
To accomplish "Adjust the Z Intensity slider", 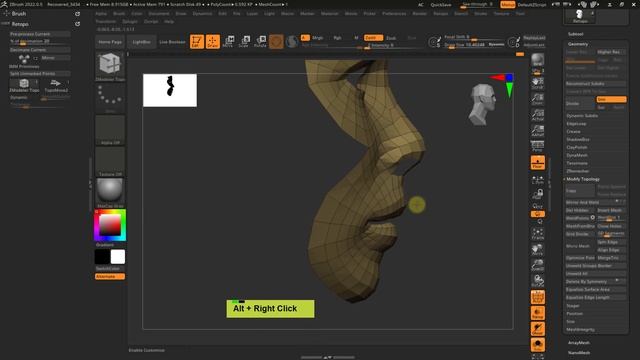I will [x=392, y=46].
